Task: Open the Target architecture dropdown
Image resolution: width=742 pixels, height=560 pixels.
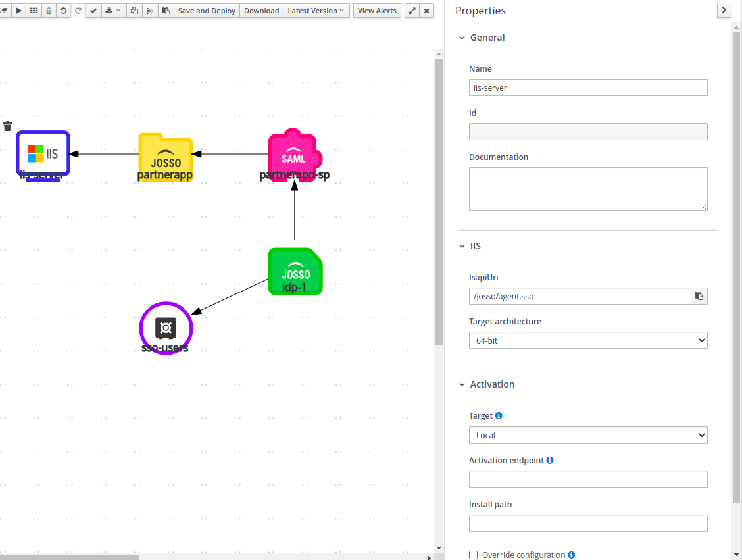Action: pyautogui.click(x=588, y=340)
